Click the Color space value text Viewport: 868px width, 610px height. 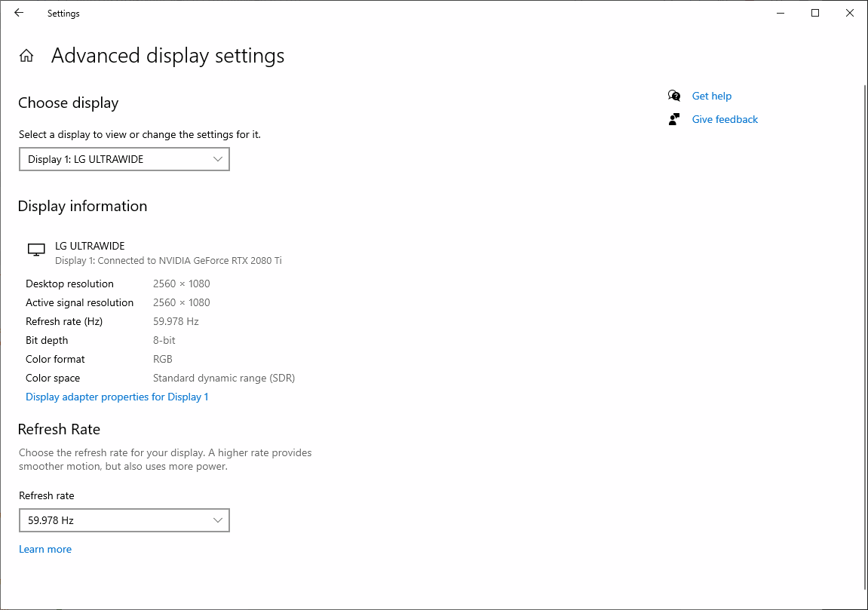(224, 378)
